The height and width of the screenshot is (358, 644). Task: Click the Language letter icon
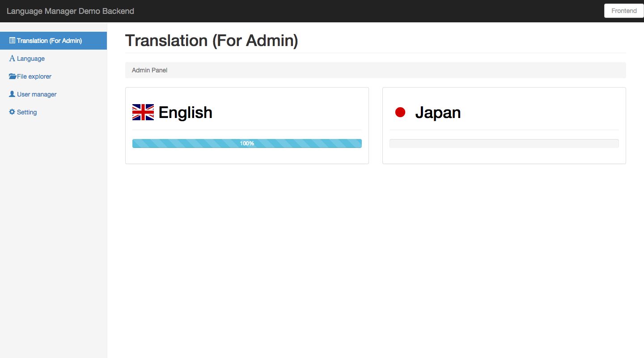pos(12,59)
